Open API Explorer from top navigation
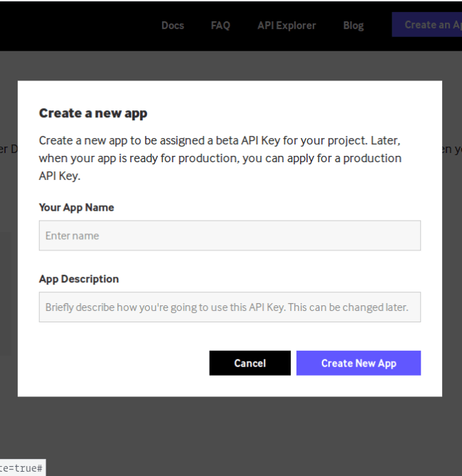This screenshot has width=462, height=476. (x=286, y=25)
